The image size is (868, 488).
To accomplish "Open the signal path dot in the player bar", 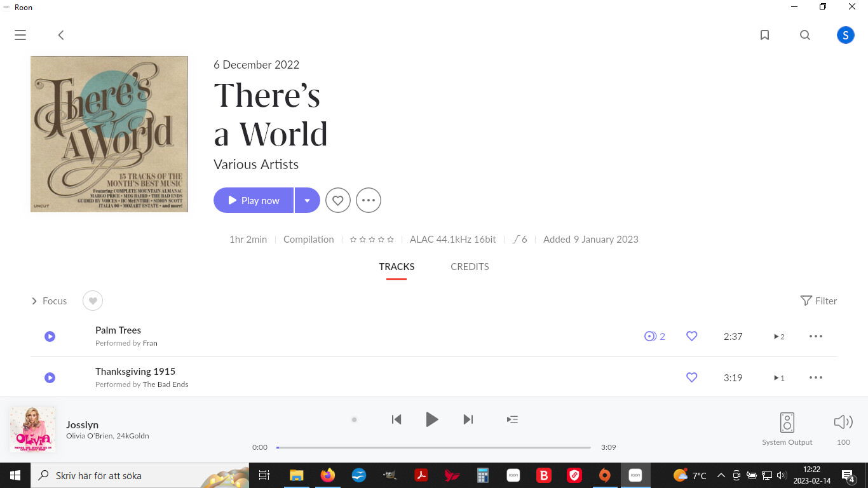I will tap(354, 419).
